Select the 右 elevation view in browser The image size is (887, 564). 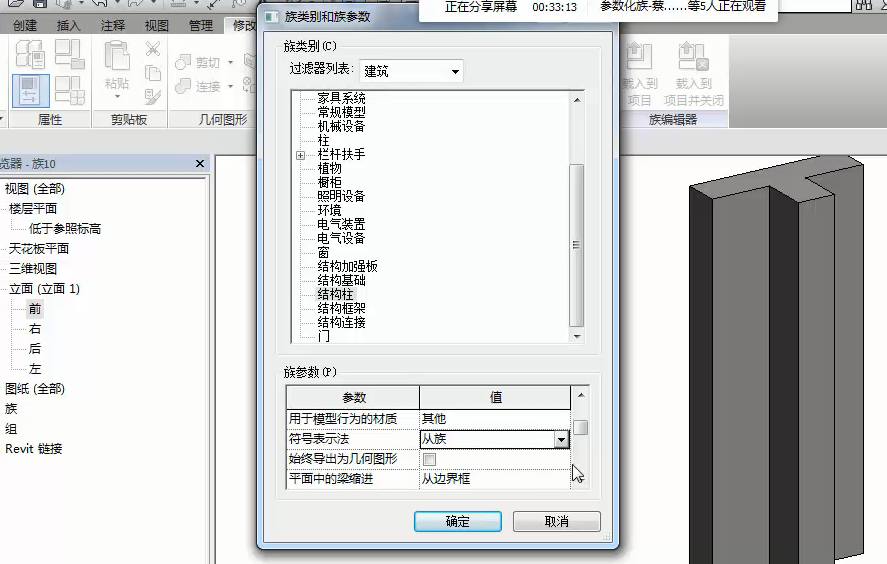(x=35, y=329)
